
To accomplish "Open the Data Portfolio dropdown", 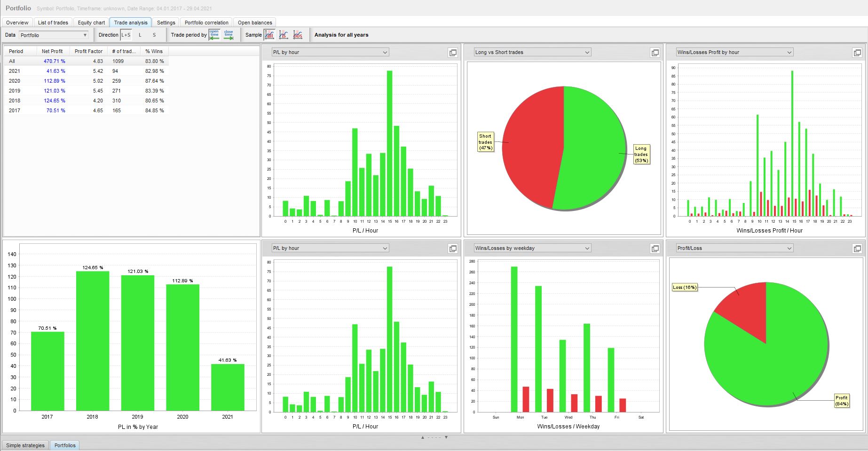I will point(54,35).
